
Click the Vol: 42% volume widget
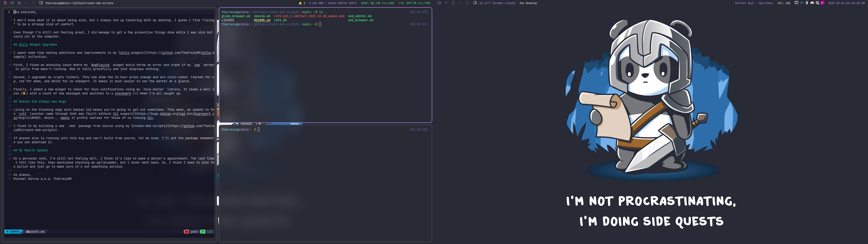[x=784, y=3]
